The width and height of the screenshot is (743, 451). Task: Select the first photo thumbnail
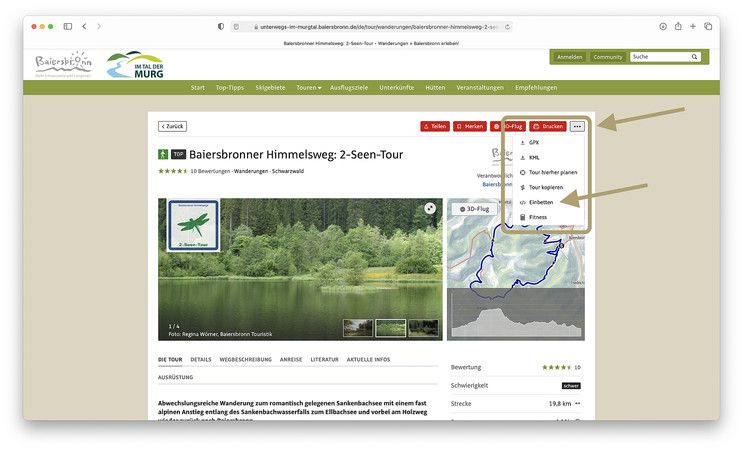(358, 328)
